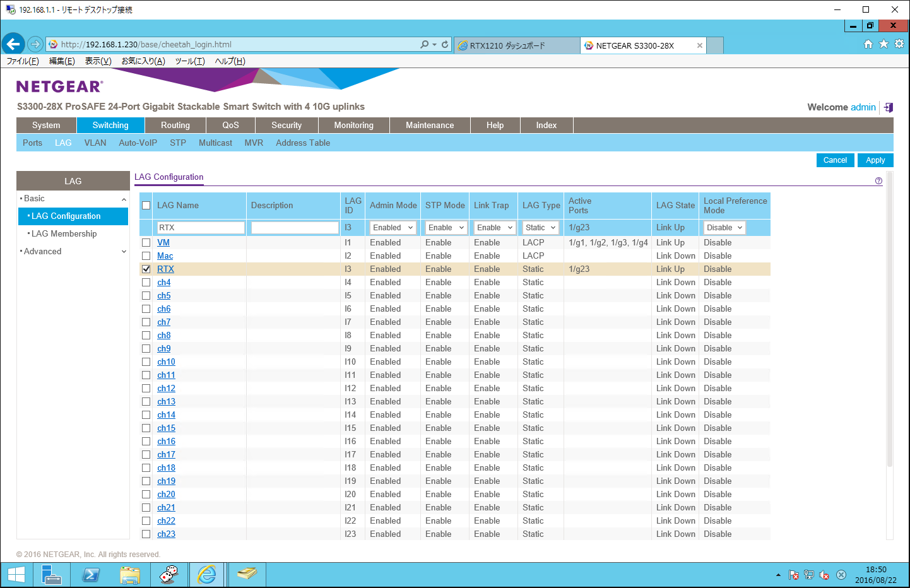Open the QoS tab
This screenshot has height=588, width=910.
point(230,125)
